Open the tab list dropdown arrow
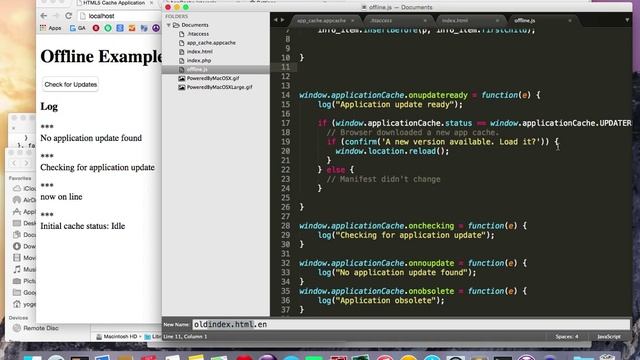This screenshot has height=360, width=640. [627, 20]
